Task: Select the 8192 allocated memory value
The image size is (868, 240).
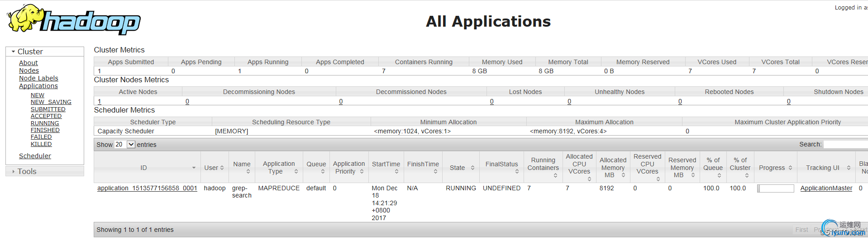Action: coord(607,188)
